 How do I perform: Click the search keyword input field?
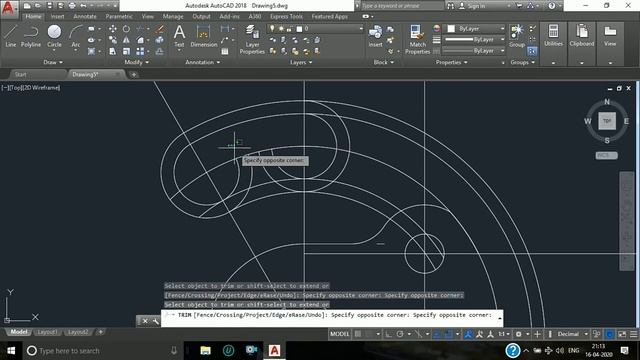click(x=402, y=6)
